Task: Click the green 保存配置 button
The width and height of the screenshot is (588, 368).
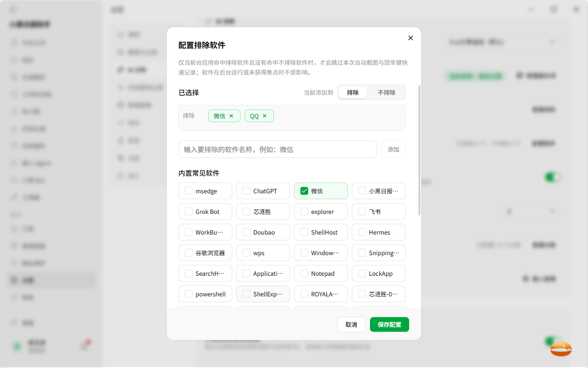Action: coord(390,324)
